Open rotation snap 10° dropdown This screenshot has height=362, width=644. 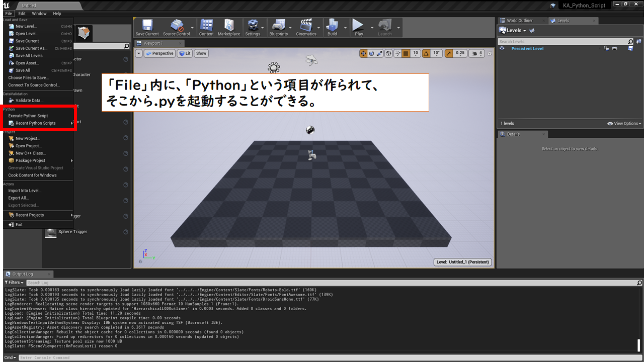[x=436, y=53]
